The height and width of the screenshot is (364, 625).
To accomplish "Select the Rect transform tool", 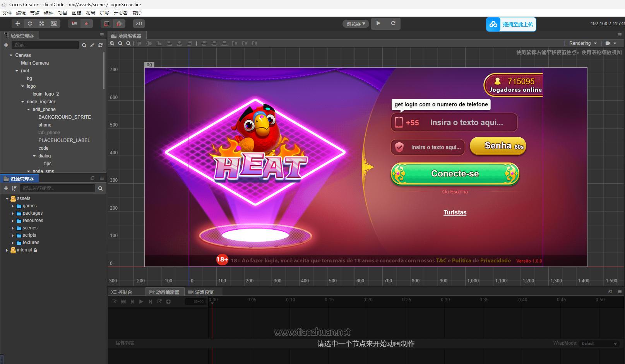I will point(54,23).
